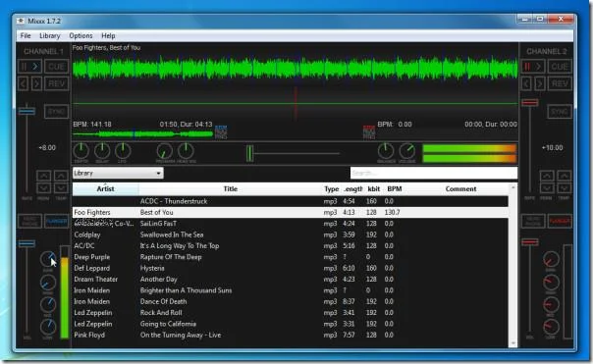The width and height of the screenshot is (593, 364).
Task: Click the master Volume knob
Action: (x=407, y=151)
